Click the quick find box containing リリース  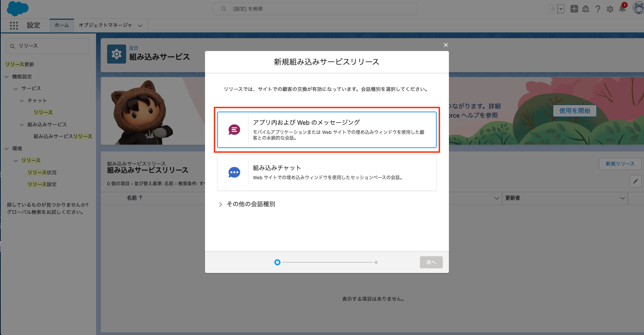click(x=48, y=46)
